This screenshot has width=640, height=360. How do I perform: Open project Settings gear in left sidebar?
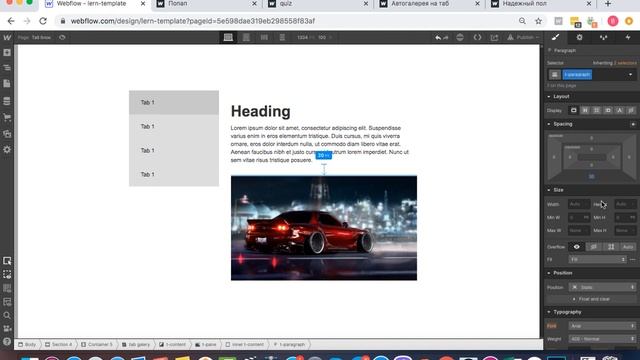[x=7, y=149]
